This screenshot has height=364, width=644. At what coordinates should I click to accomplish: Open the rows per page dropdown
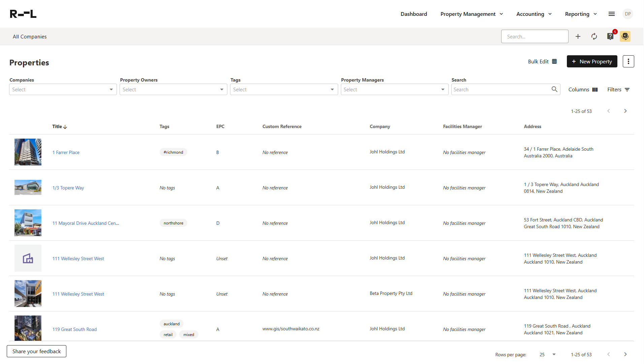547,355
